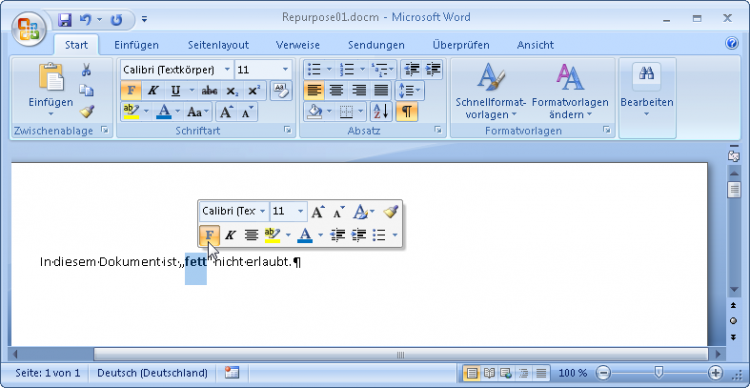The image size is (750, 388).
Task: Open mini toolbar font name dropdown
Action: pos(263,211)
